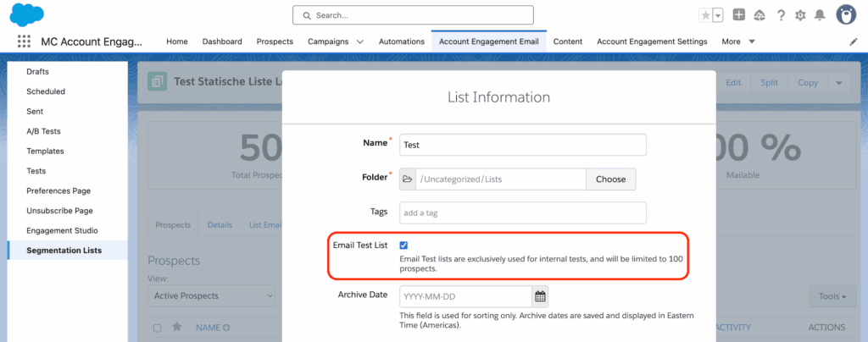
Task: Open the Content tab
Action: coord(568,41)
